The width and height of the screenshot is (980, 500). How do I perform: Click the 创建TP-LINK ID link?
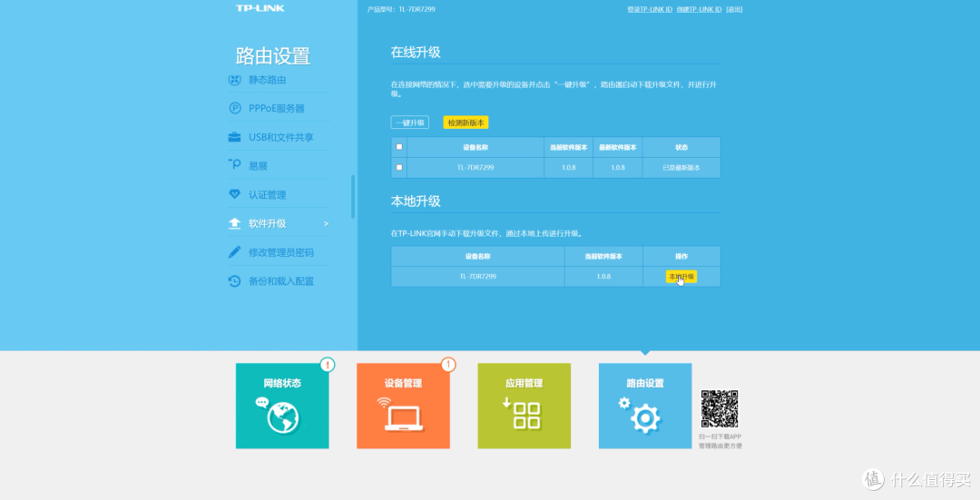[699, 9]
